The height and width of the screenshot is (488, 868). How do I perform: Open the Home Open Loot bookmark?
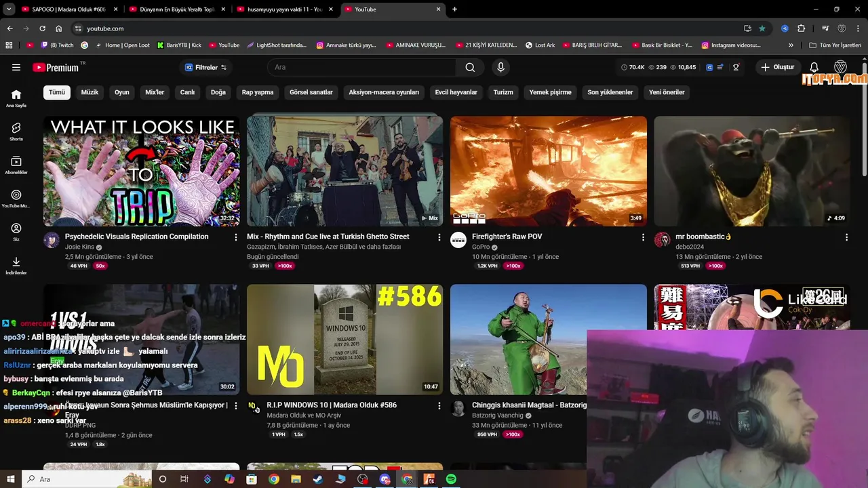[x=122, y=45]
